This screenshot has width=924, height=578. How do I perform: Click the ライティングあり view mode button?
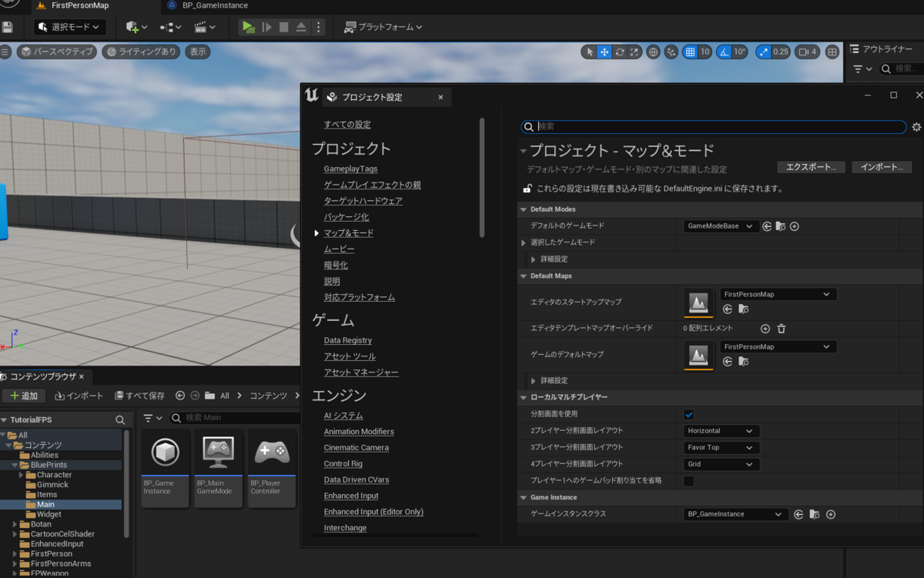[x=140, y=52]
